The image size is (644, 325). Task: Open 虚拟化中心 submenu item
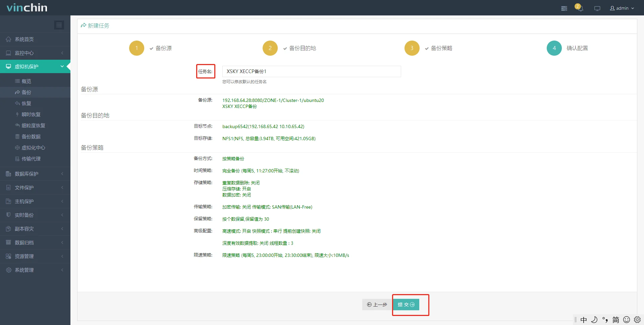pos(35,148)
